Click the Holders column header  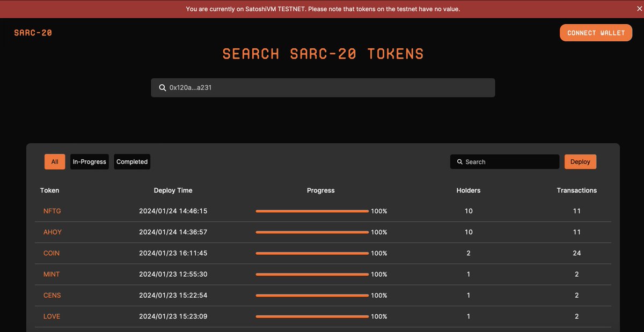tap(469, 190)
